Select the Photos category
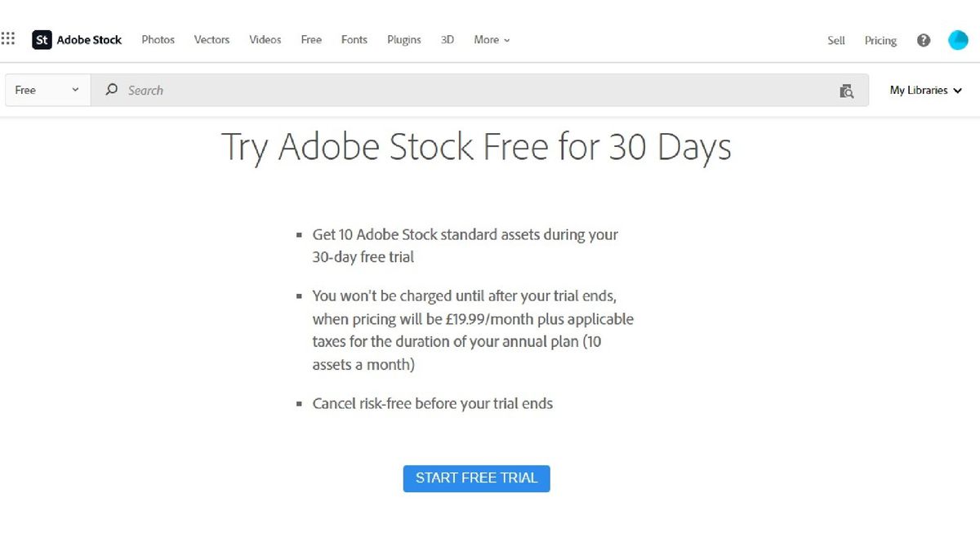 [158, 39]
